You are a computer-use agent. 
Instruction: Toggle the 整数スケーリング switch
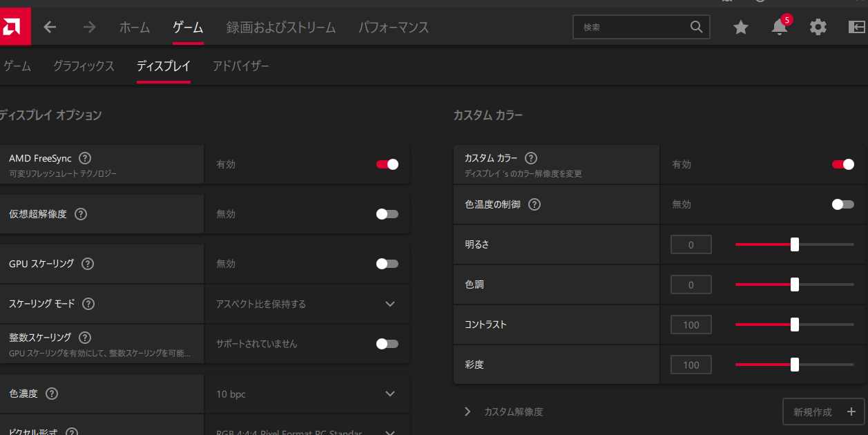pos(387,344)
